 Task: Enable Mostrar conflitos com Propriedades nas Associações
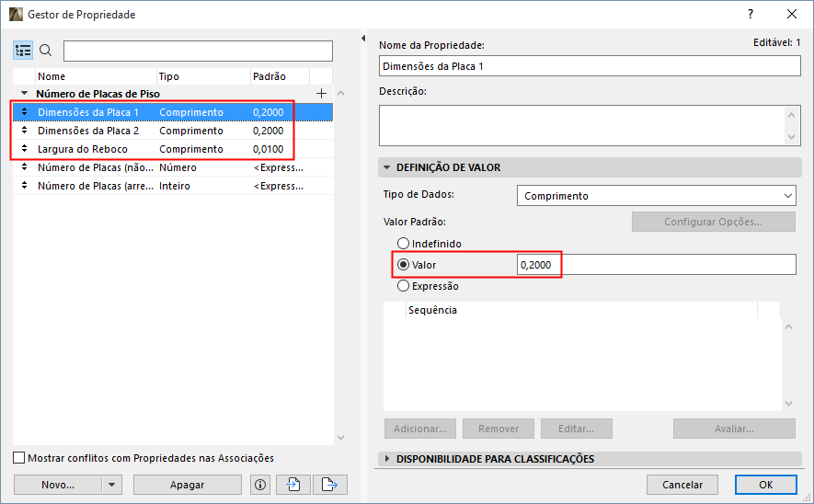click(x=18, y=458)
